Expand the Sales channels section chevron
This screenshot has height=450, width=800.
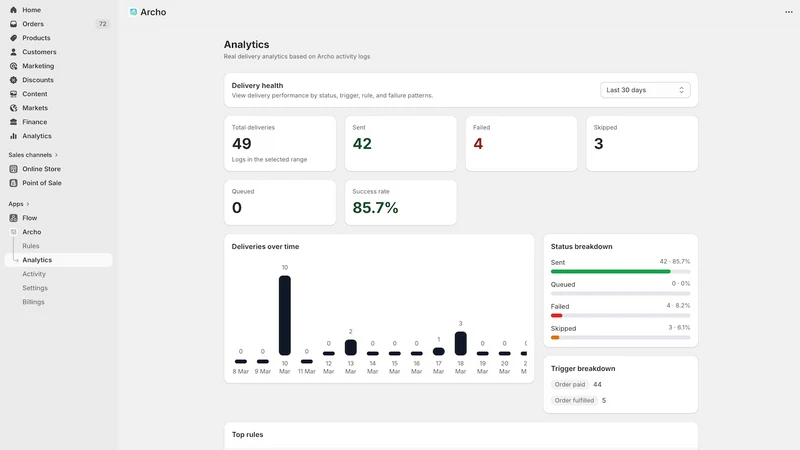[x=56, y=155]
